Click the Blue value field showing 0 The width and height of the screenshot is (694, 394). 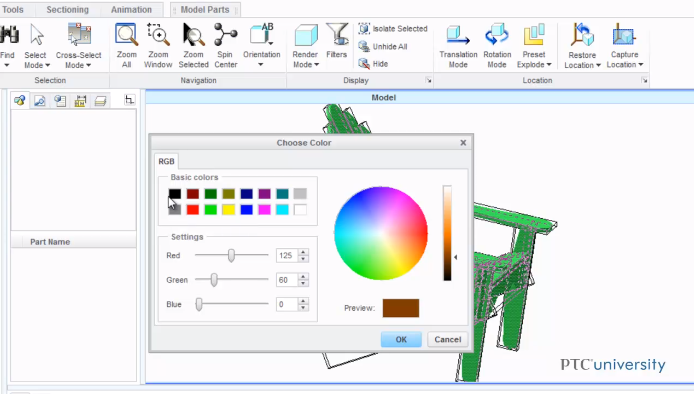coord(287,304)
